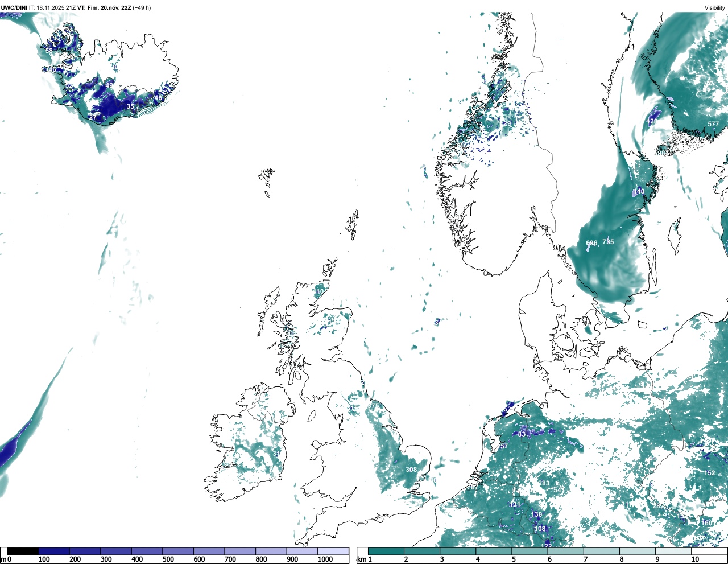Click the 'm' unit label of the legend

[3, 559]
